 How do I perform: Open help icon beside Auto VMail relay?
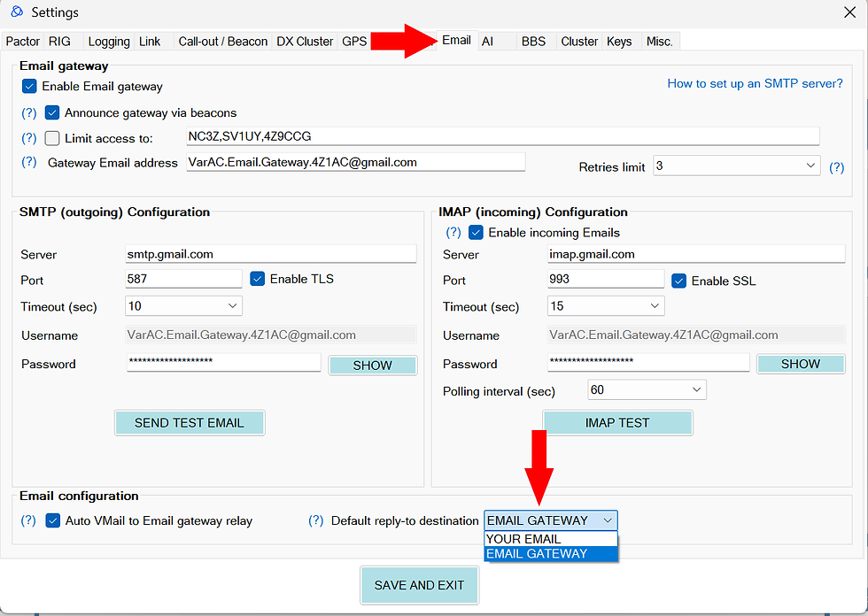click(28, 520)
